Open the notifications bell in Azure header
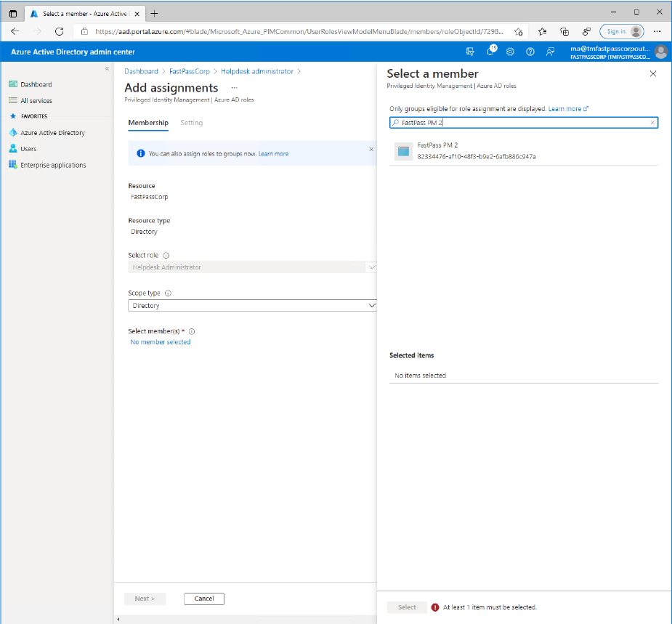This screenshot has width=672, height=624. pos(490,52)
